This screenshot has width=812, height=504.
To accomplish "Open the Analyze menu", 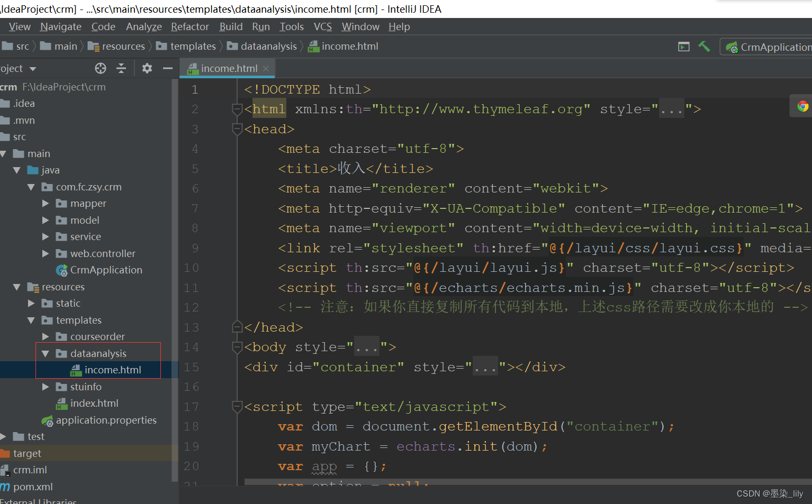I will tap(144, 26).
